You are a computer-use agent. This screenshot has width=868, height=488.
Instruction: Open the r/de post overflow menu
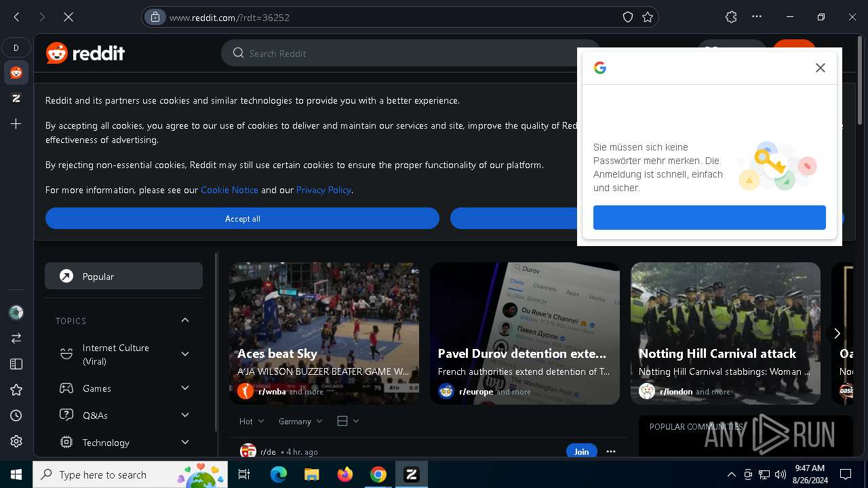click(611, 451)
